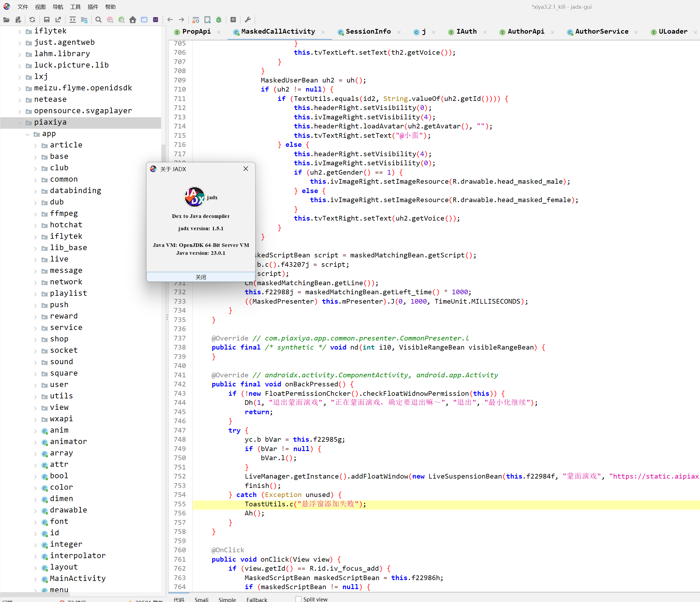
Task: Switch to Simple view tab
Action: coord(227,599)
